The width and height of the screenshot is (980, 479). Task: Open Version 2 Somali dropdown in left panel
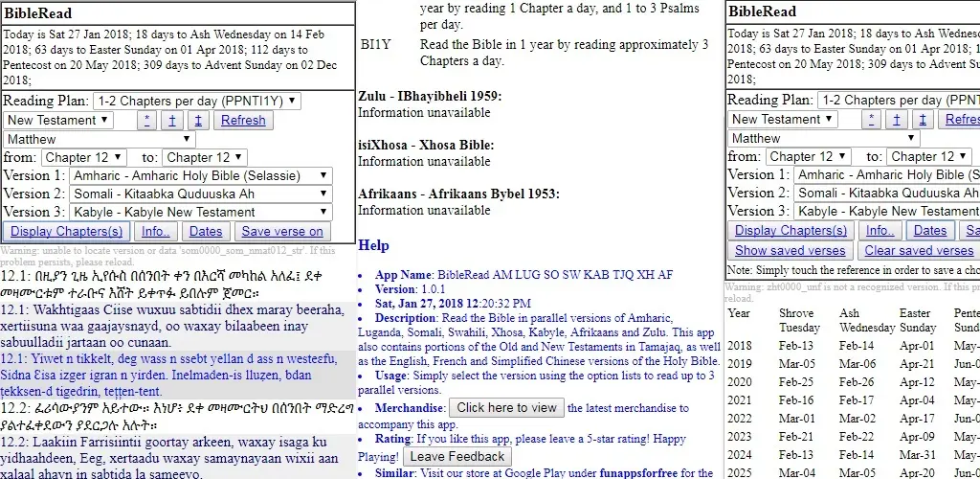pyautogui.click(x=201, y=194)
